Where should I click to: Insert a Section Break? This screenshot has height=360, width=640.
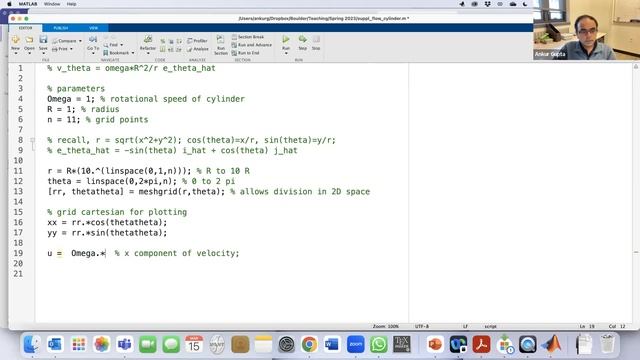248,37
